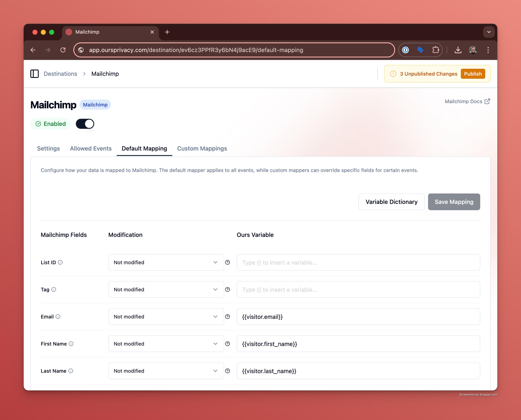Screen dimensions: 521x420
Task: Click the List ID variable input field
Action: (x=358, y=262)
